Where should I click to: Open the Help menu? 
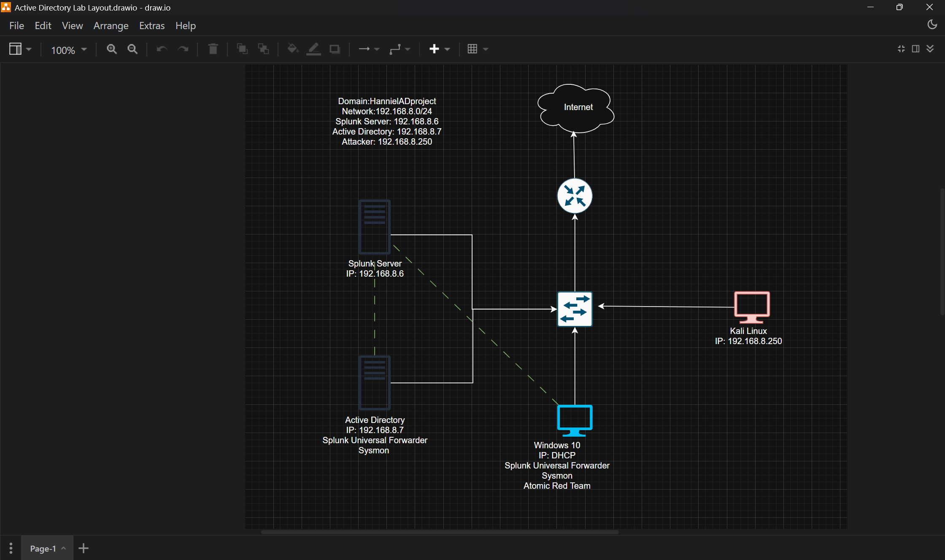click(186, 26)
